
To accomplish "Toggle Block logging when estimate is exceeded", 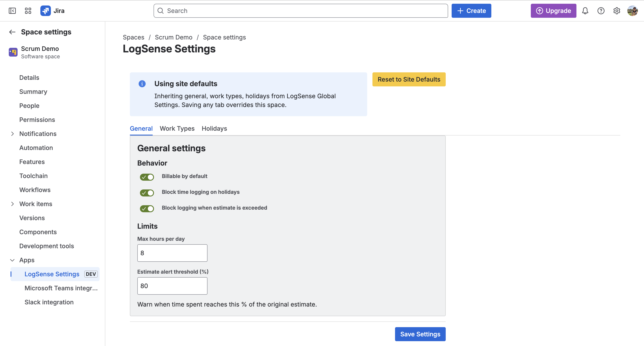I will pos(147,208).
